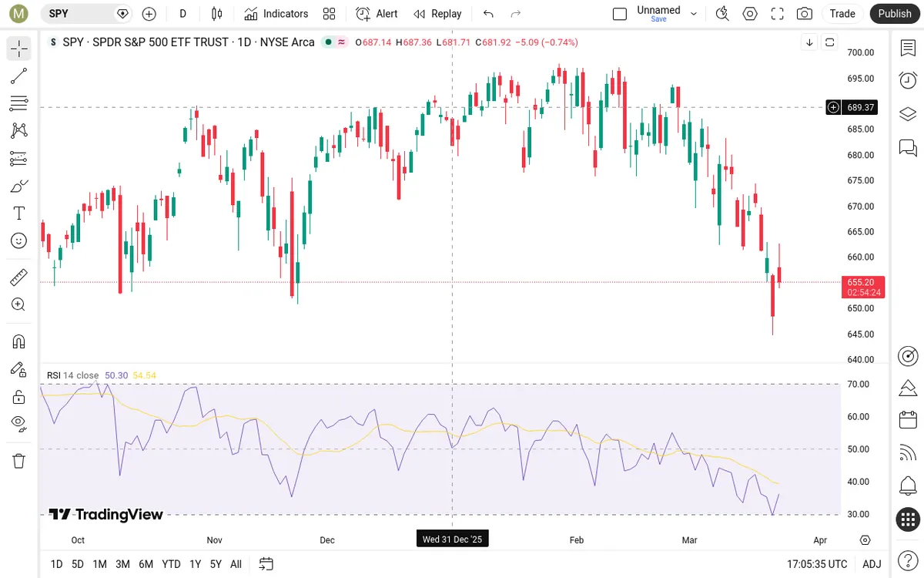The height and width of the screenshot is (578, 924).
Task: Add a symbol to compare with the plus button
Action: 149,13
